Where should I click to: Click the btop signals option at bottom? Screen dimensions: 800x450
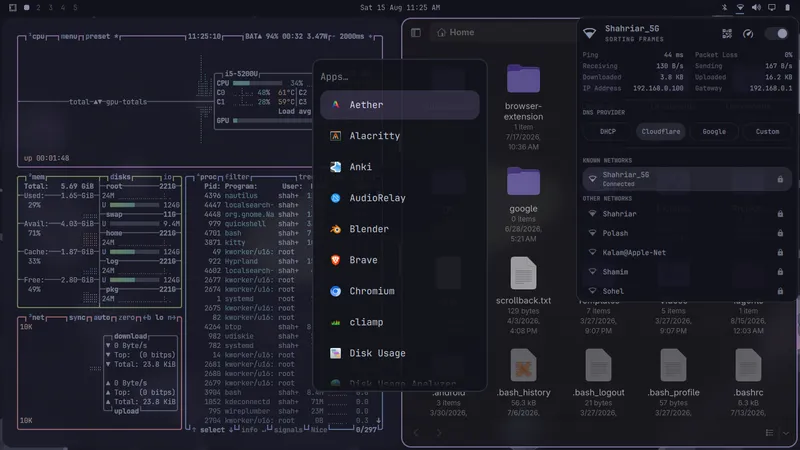pos(287,430)
